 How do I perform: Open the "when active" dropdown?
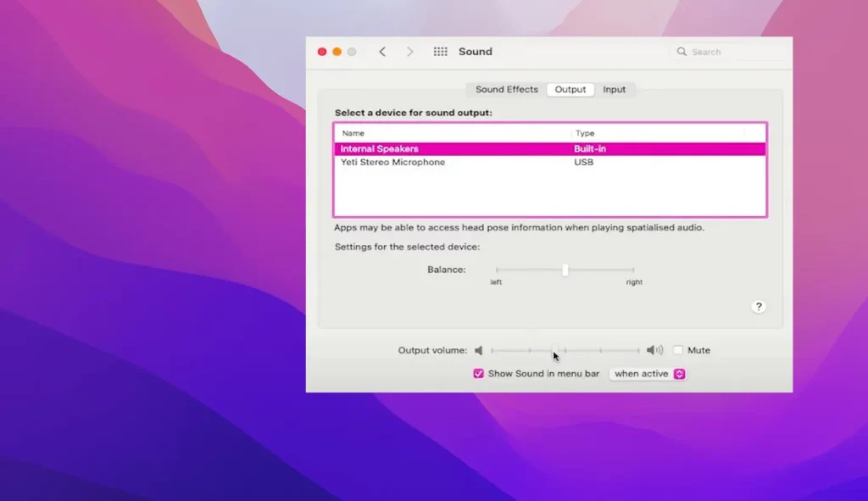(x=648, y=374)
